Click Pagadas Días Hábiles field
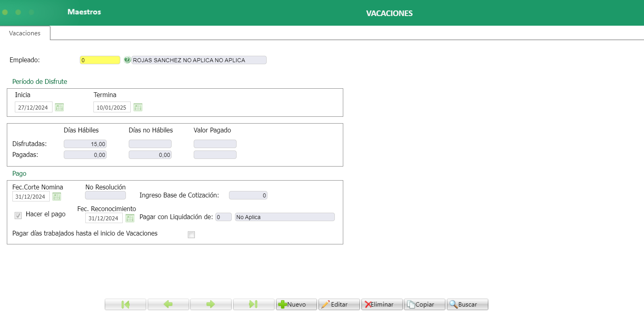644x311 pixels. pyautogui.click(x=85, y=154)
